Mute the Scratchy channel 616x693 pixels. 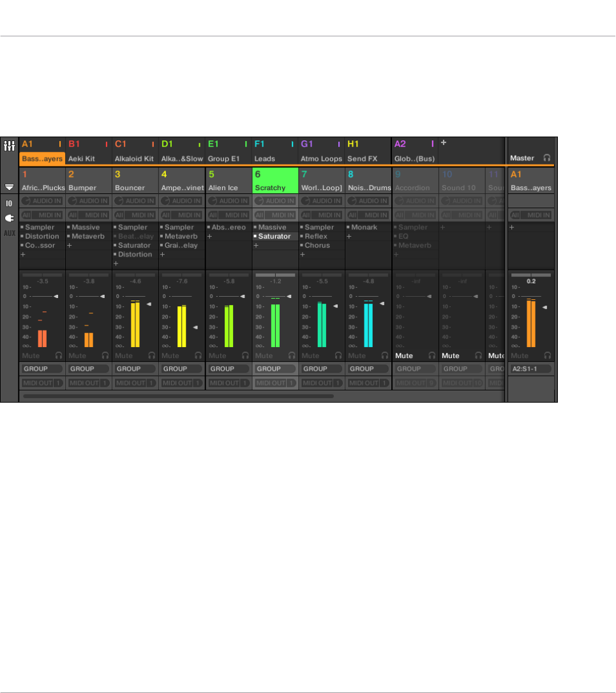[x=264, y=356]
